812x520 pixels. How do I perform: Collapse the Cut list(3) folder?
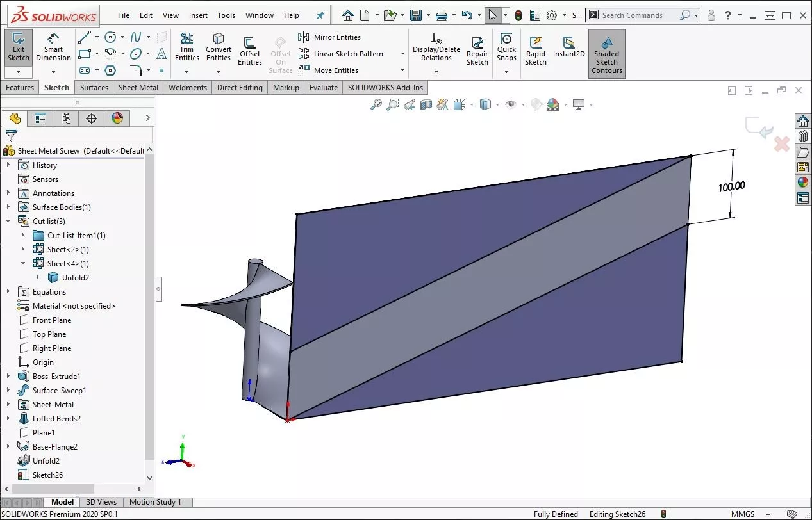[8, 221]
